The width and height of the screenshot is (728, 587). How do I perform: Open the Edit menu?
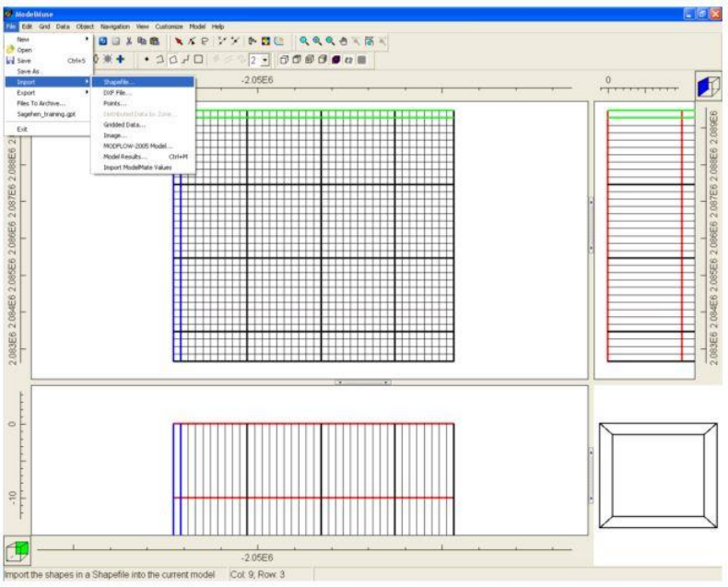coord(27,27)
